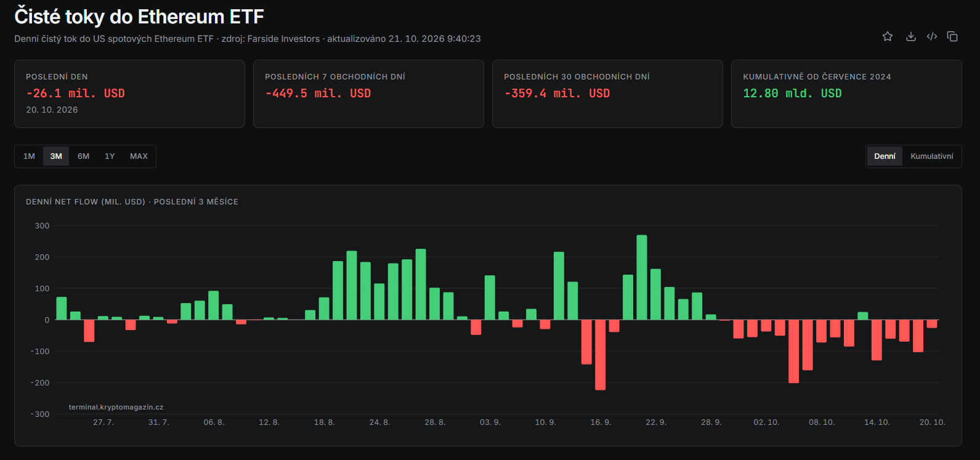This screenshot has width=980, height=460.
Task: Click the DENNÍ NET FLOW chart heading
Action: 132,202
